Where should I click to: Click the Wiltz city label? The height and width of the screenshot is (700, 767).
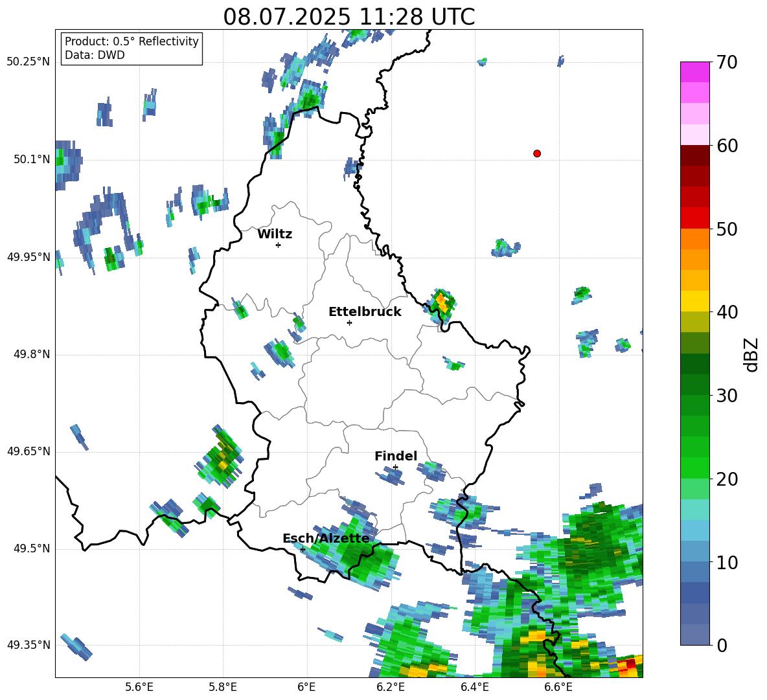[x=275, y=234]
